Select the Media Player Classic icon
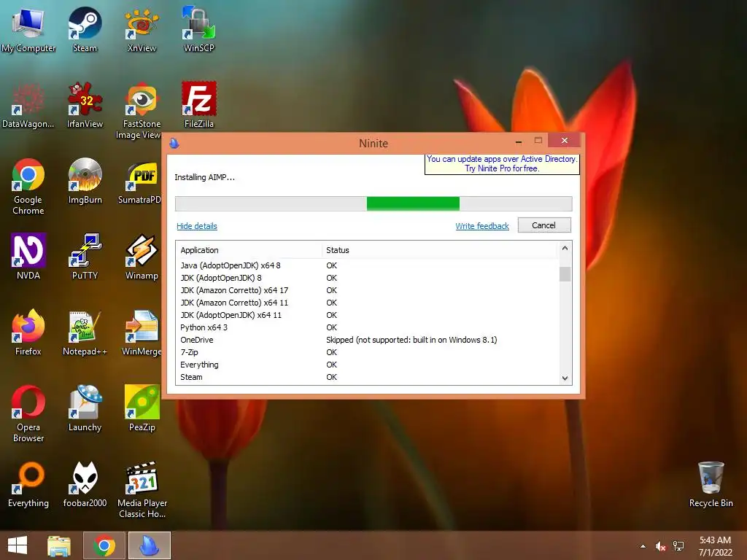747x560 pixels. coord(142,489)
